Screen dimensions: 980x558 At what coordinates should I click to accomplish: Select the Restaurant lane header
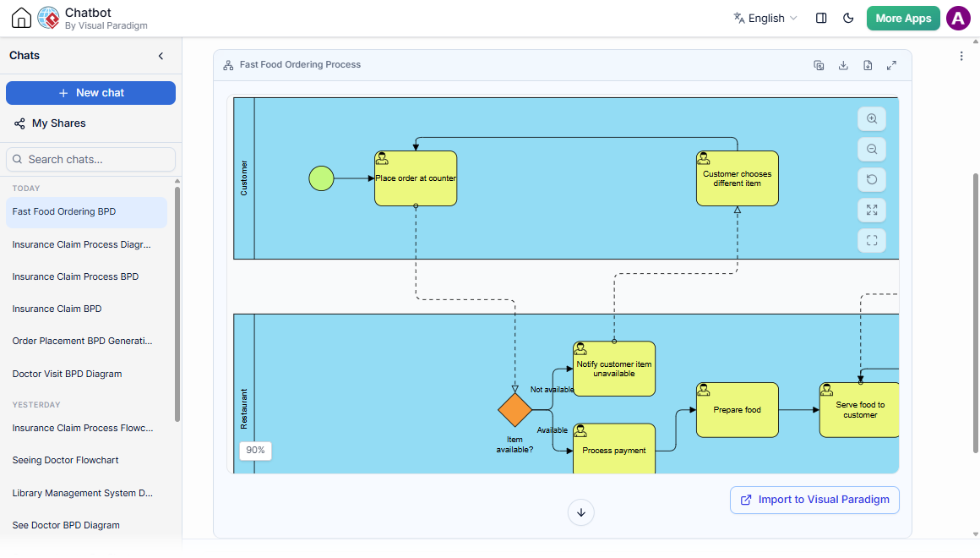click(244, 394)
